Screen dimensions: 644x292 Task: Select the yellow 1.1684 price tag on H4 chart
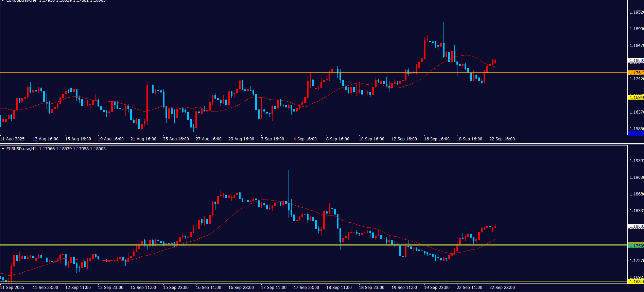coord(636,97)
